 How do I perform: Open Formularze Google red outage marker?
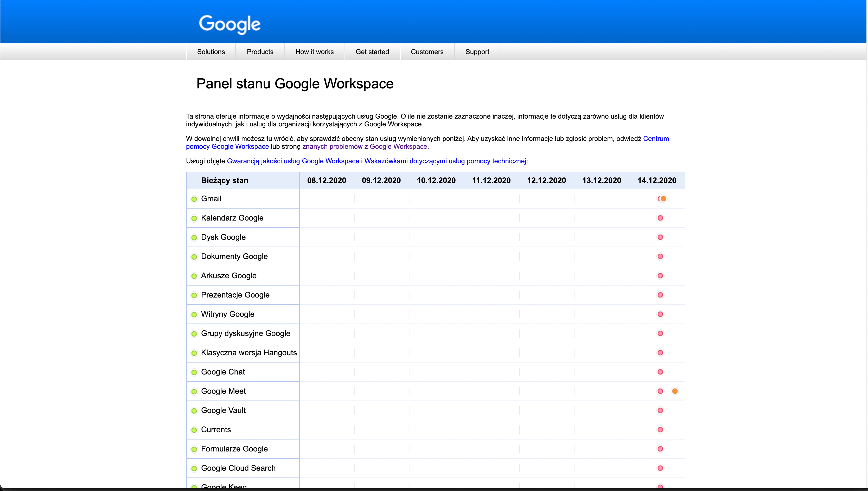[660, 449]
